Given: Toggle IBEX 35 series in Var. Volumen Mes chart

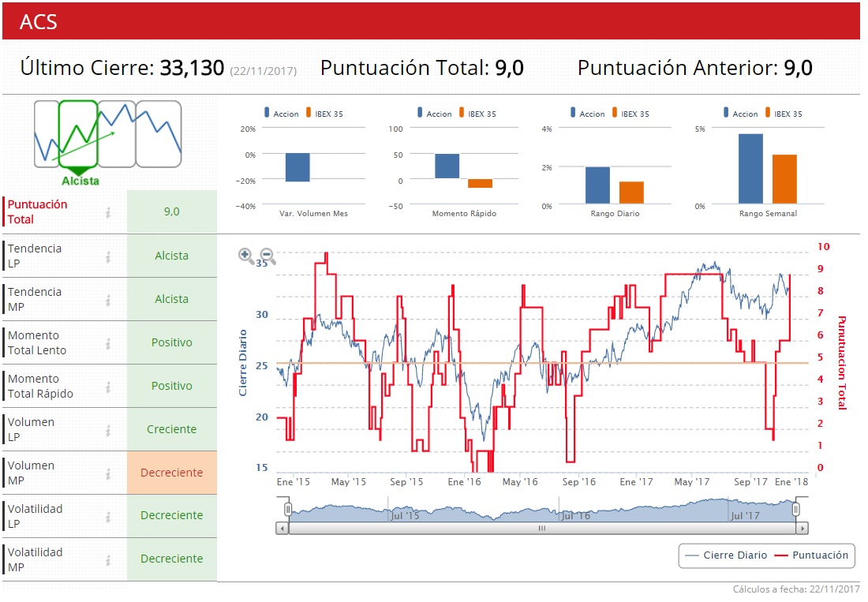Looking at the screenshot, I should click(325, 114).
